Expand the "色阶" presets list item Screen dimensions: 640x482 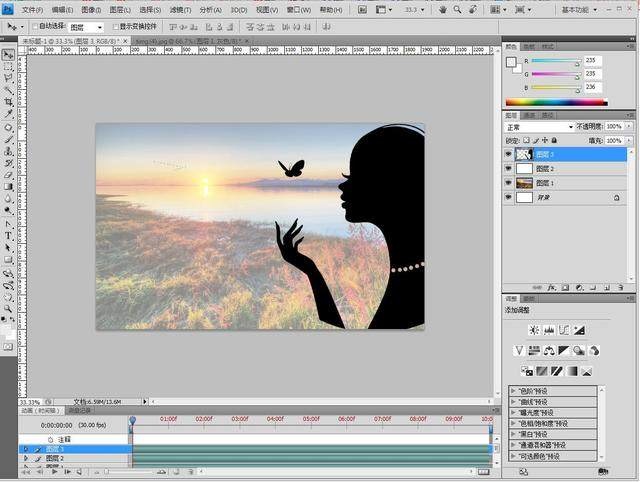point(514,389)
